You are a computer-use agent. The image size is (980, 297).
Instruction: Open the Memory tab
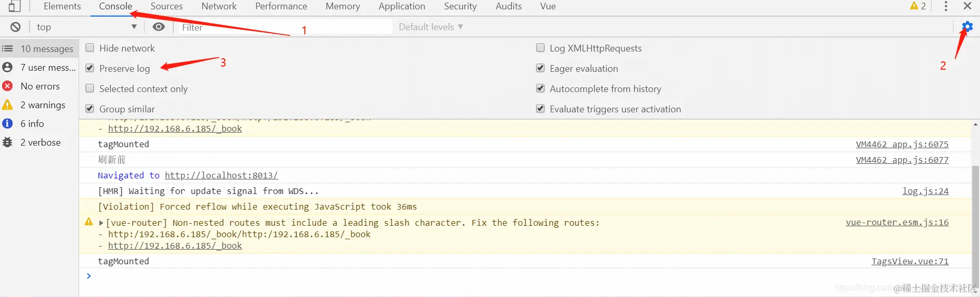342,6
